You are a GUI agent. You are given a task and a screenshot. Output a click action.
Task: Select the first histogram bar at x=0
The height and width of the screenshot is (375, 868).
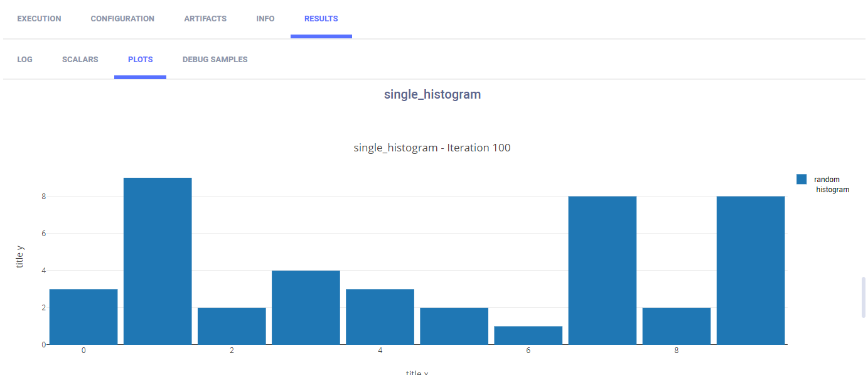coord(83,317)
